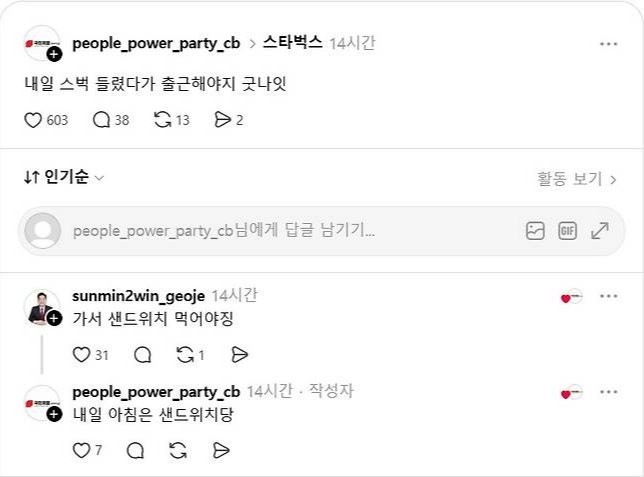
Task: Open sunmin2win_geoje's profile picture
Action: point(42,308)
